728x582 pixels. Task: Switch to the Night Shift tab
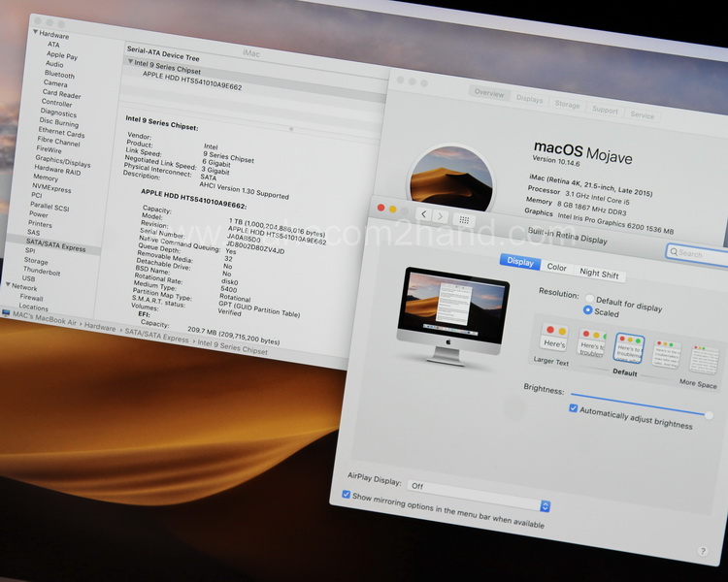coord(599,274)
